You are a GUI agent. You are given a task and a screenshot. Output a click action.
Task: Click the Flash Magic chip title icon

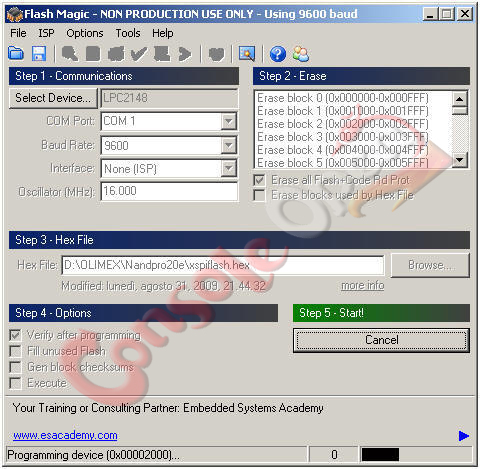pos(15,14)
